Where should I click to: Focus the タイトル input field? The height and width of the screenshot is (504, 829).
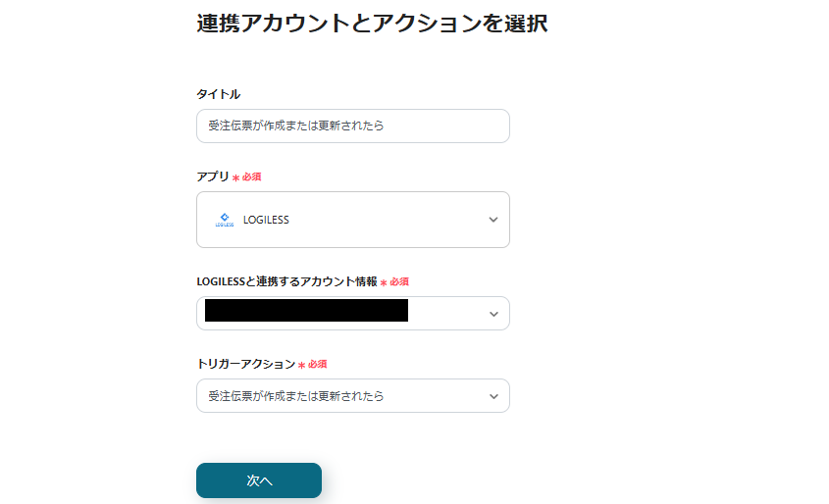tap(353, 126)
